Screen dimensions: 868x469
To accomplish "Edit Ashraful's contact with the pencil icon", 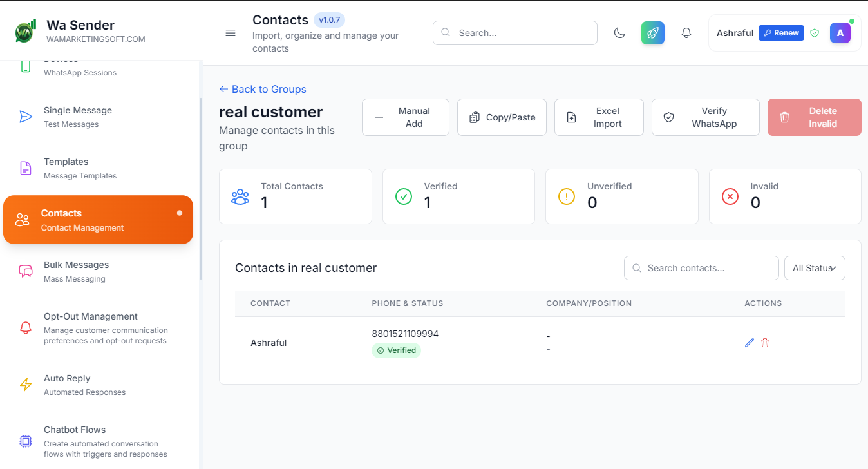I will [x=749, y=342].
